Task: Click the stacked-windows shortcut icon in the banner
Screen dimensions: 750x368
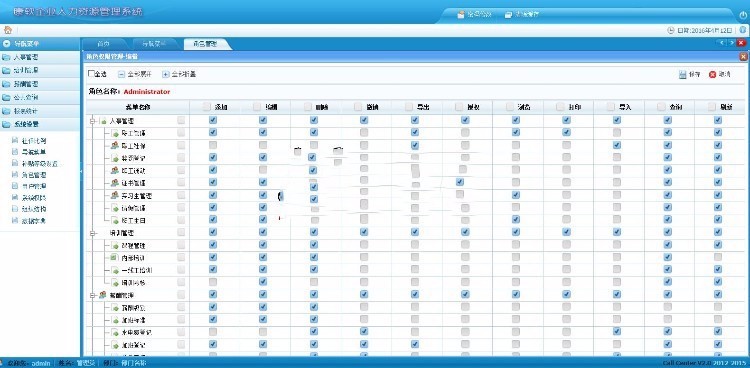Action: (x=508, y=14)
